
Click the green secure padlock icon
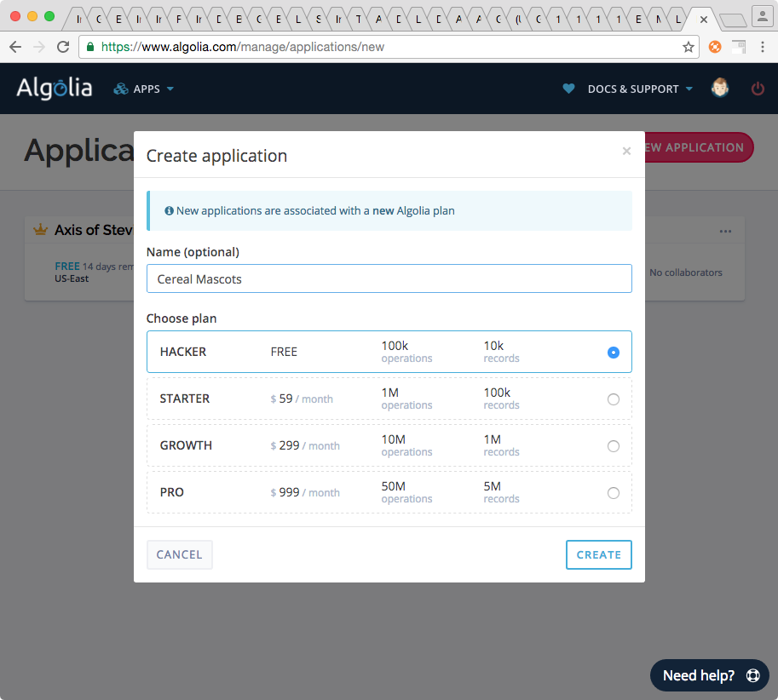coord(90,47)
